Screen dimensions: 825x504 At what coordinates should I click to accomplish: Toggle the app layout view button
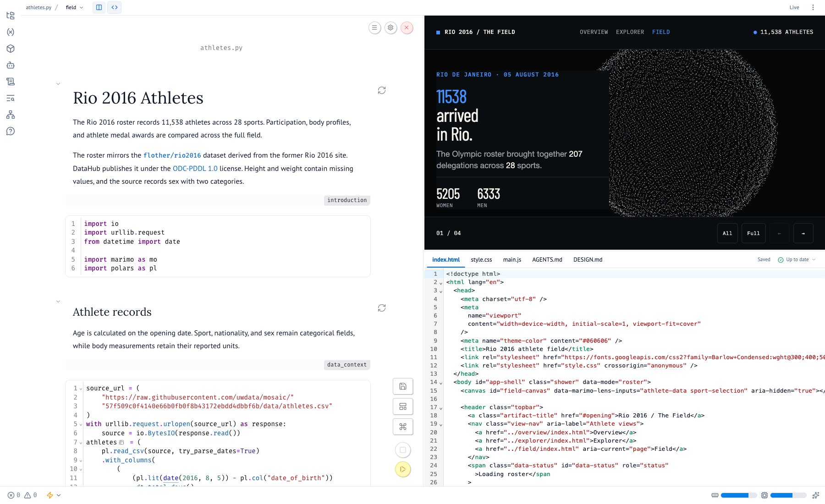pyautogui.click(x=403, y=406)
